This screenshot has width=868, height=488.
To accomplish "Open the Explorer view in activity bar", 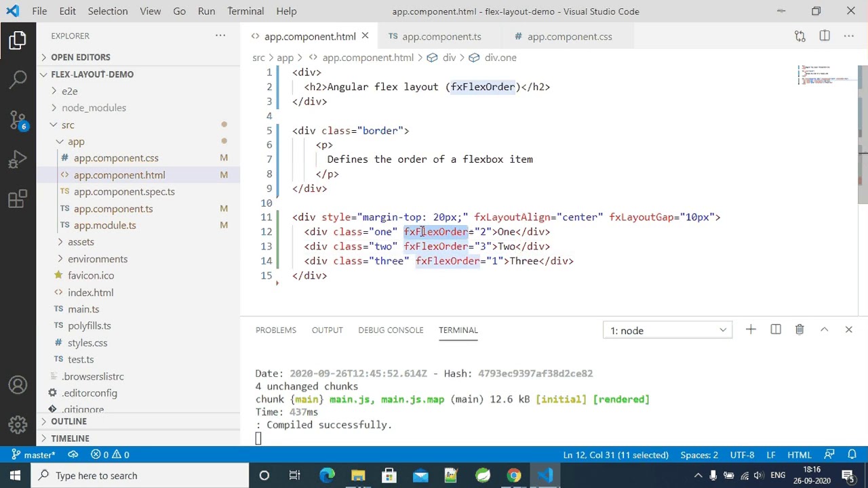I will tap(18, 41).
